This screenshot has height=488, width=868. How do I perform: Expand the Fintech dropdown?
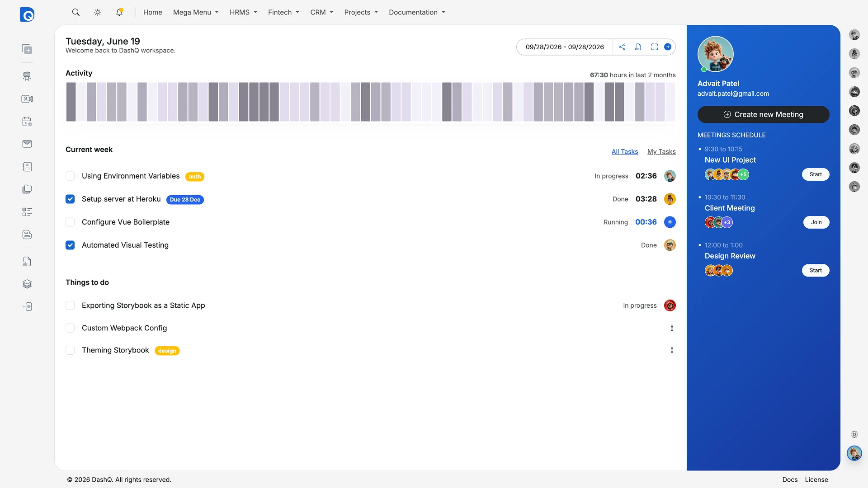pos(283,12)
